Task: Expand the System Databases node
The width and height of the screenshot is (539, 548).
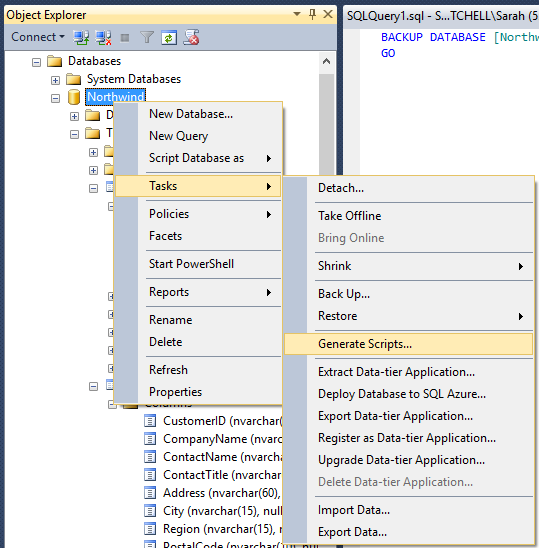Action: click(x=55, y=80)
